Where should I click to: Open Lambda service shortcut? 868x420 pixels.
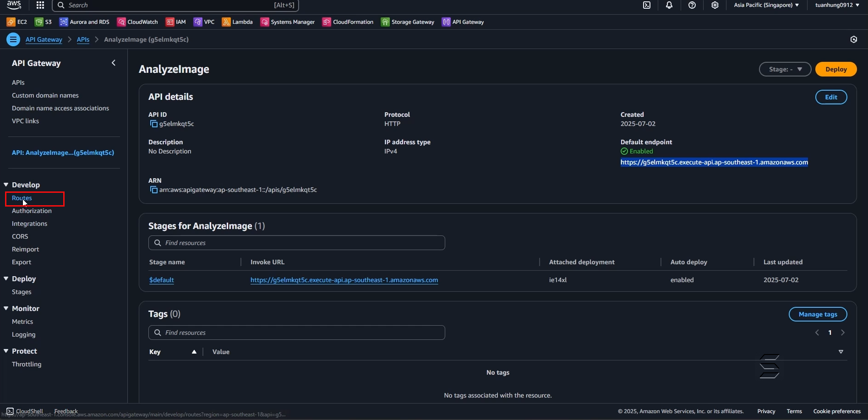pyautogui.click(x=237, y=22)
